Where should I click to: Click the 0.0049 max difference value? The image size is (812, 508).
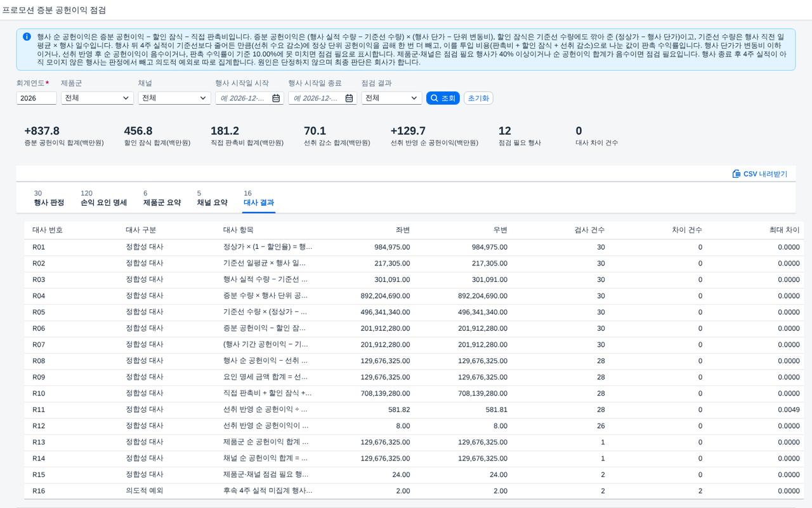789,410
